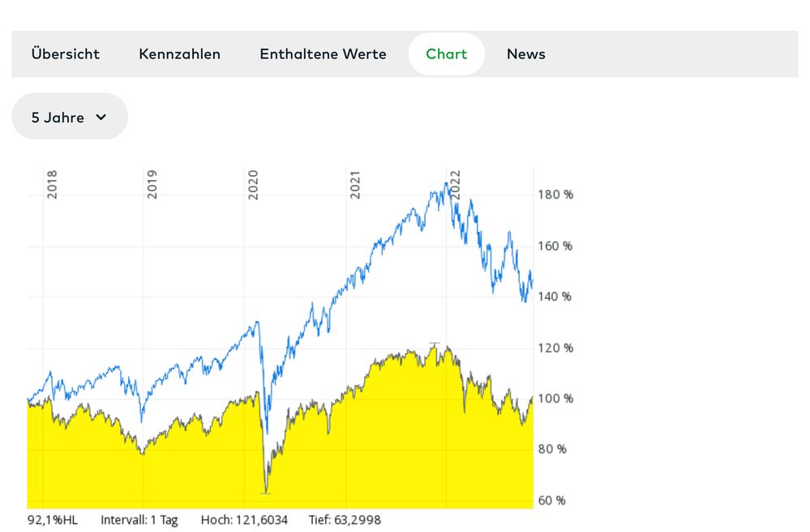The image size is (810, 532).
Task: Open the Übersicht tab
Action: tap(65, 54)
